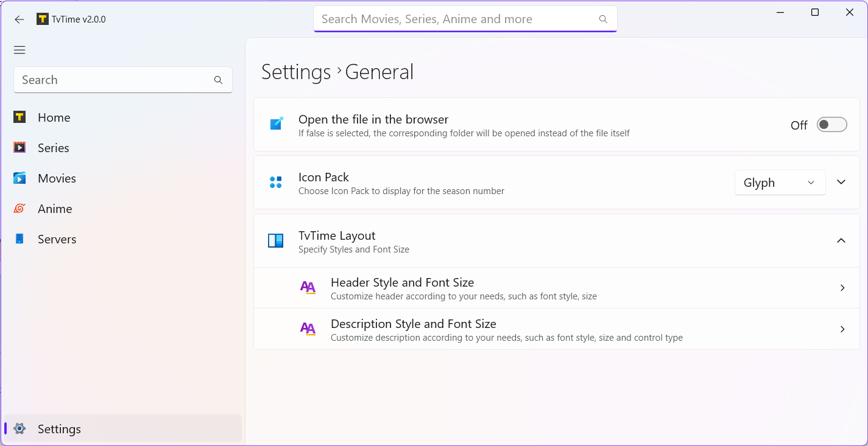Image resolution: width=868 pixels, height=446 pixels.
Task: Click "Customize header according to your needs" text
Action: coord(464,296)
